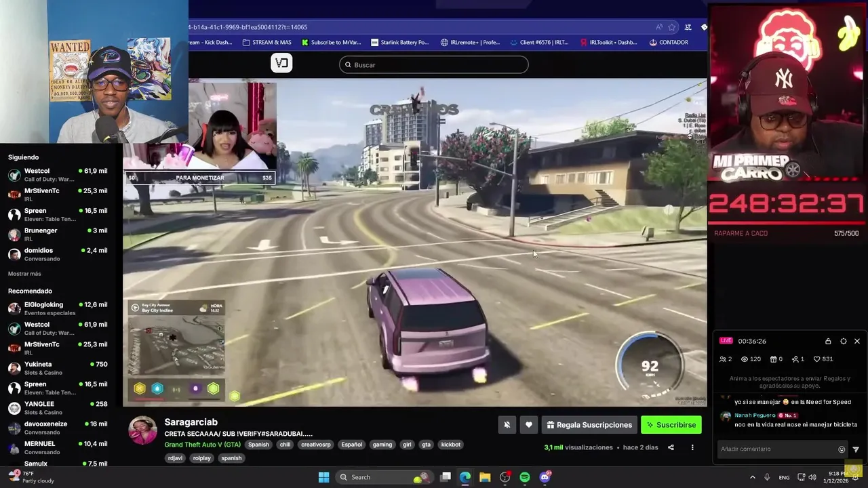
Task: Open Westcol channel in Siguiendo list
Action: (x=58, y=175)
